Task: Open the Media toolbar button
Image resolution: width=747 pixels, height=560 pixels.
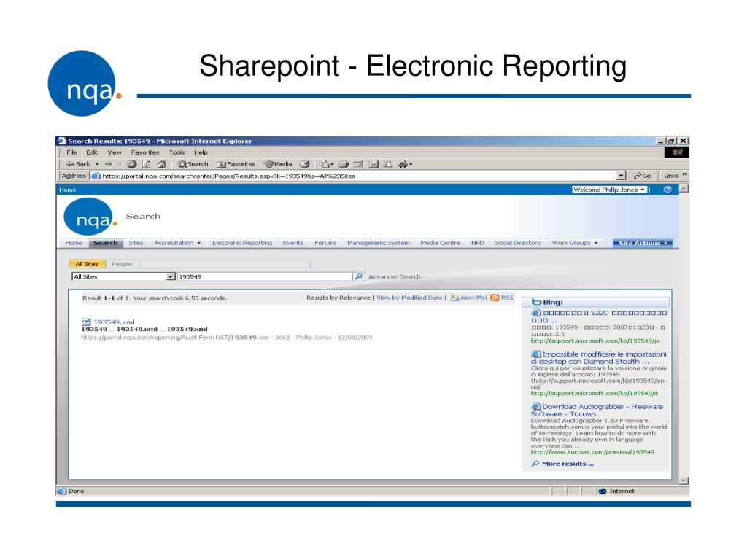Action: click(278, 164)
